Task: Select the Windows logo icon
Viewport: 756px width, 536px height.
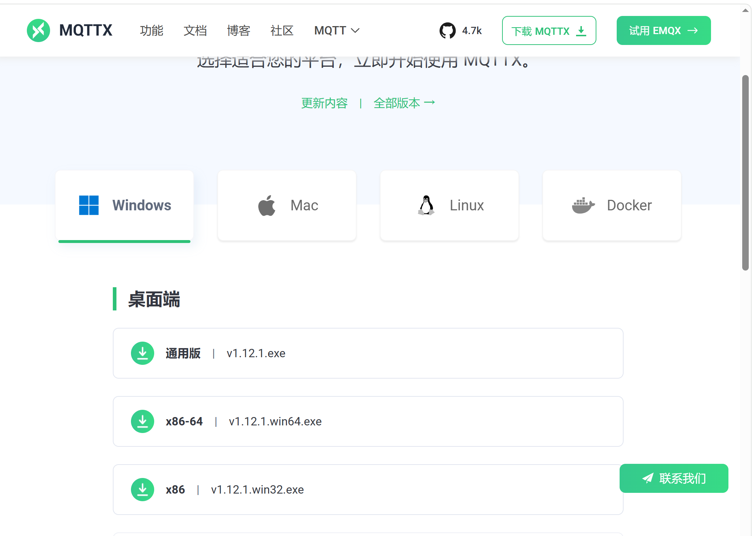Action: coord(89,205)
